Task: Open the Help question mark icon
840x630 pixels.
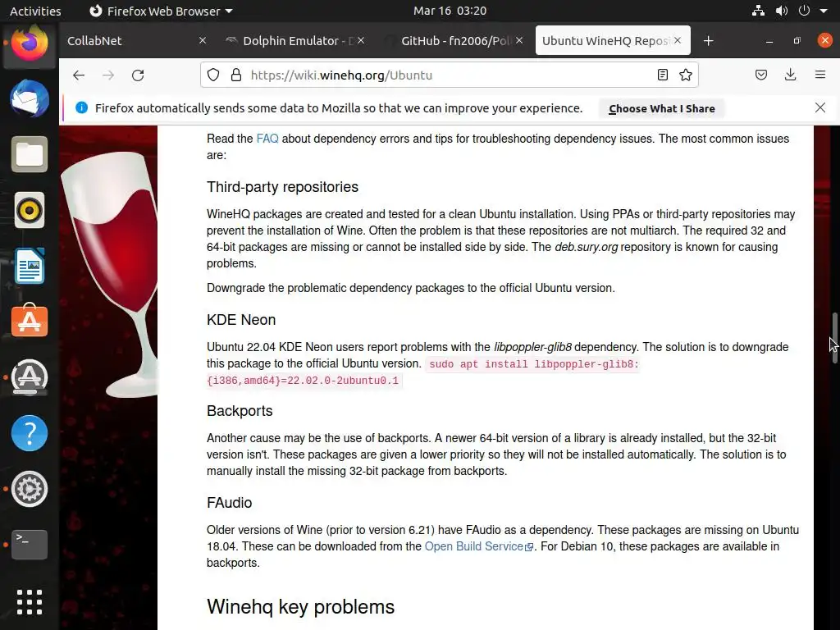Action: (30, 433)
